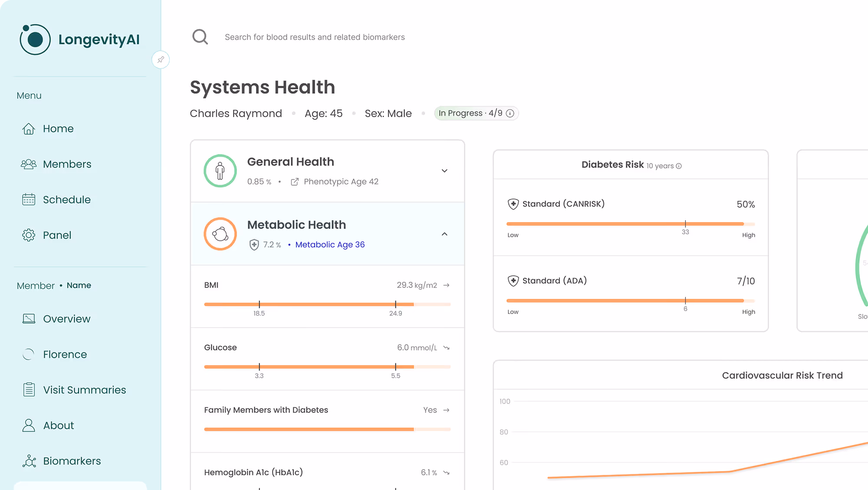Click the Standard (CANRISK) shield icon

[513, 204]
